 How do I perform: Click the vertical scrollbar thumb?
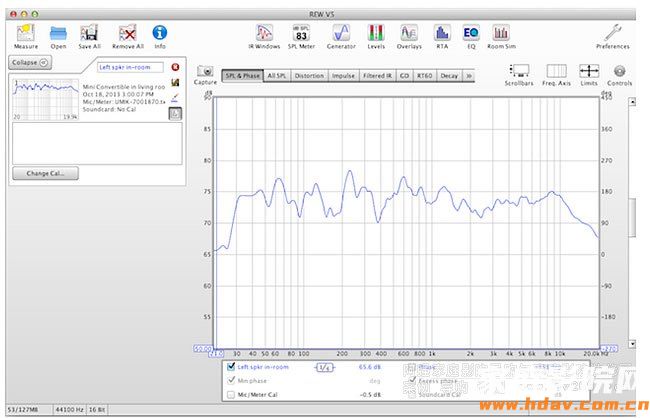point(632,218)
